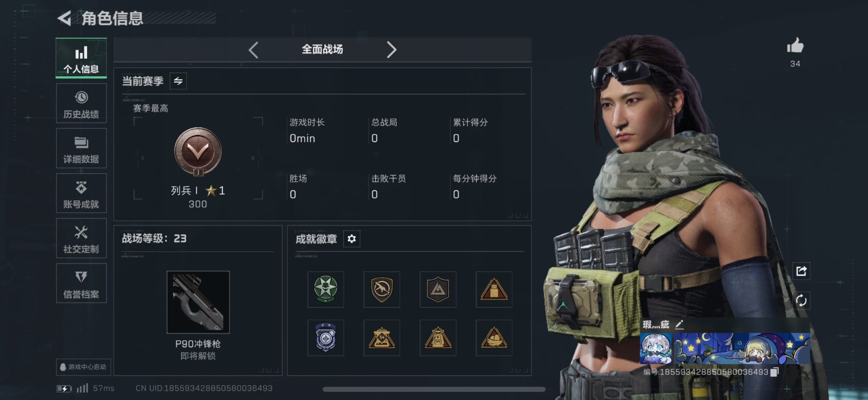Image resolution: width=868 pixels, height=400 pixels.
Task: Copy the player ID number with copy icon
Action: tap(774, 372)
